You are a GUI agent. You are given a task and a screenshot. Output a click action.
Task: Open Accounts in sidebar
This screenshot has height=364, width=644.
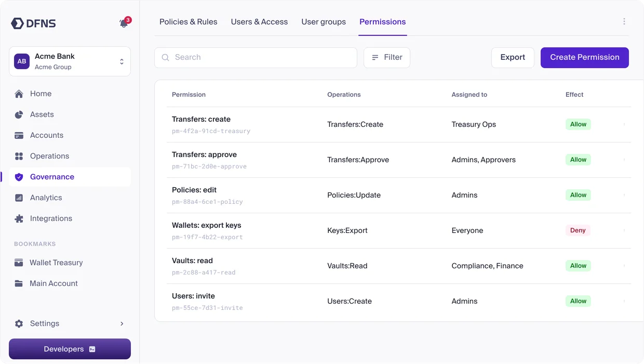point(70,135)
